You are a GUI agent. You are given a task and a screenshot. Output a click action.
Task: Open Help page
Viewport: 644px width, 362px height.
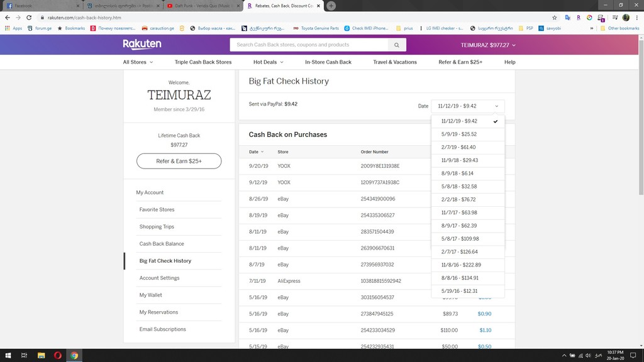coord(509,62)
